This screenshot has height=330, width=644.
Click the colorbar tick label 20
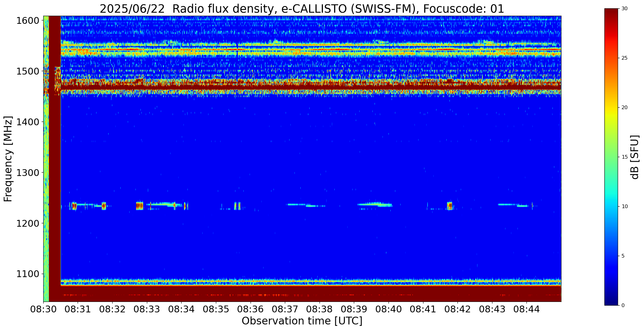tap(625, 108)
